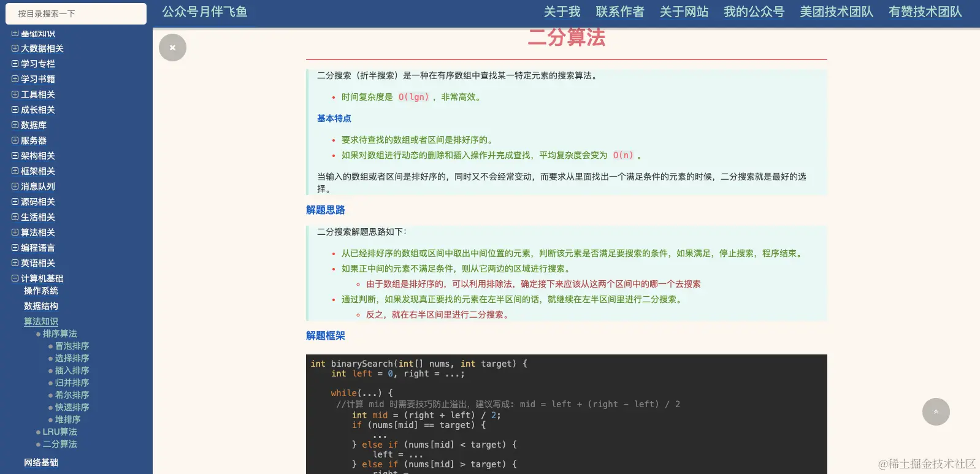Jump to 归并排序 entry
The image size is (980, 474).
(72, 383)
